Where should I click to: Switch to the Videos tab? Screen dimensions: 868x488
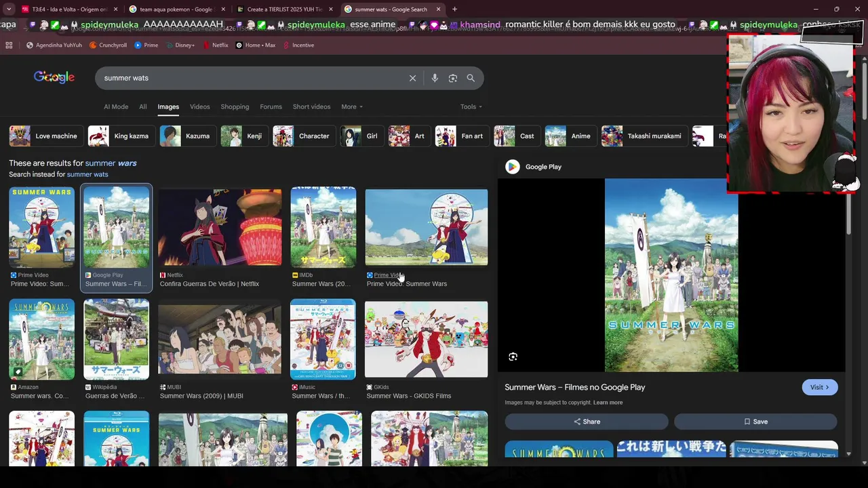[x=200, y=106]
